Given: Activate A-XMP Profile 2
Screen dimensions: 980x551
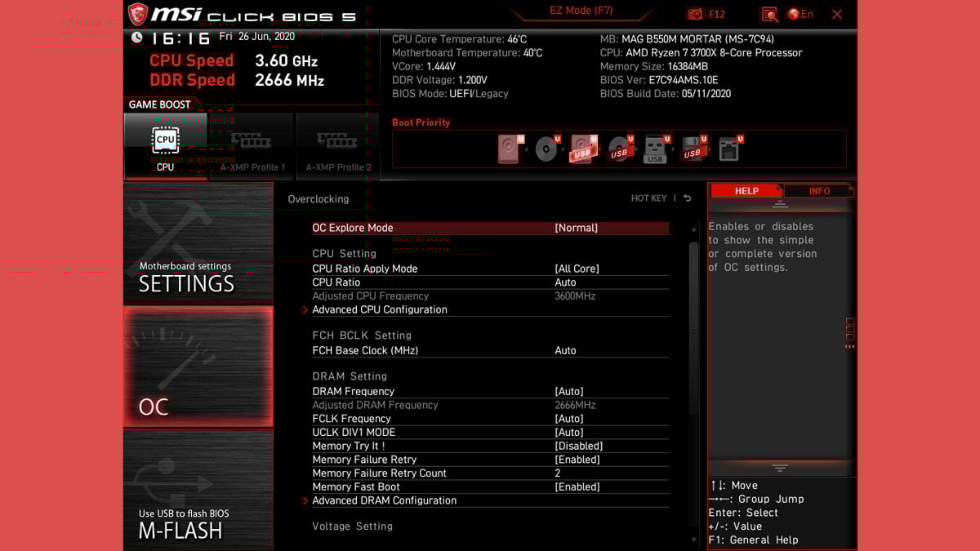Looking at the screenshot, I should [338, 146].
